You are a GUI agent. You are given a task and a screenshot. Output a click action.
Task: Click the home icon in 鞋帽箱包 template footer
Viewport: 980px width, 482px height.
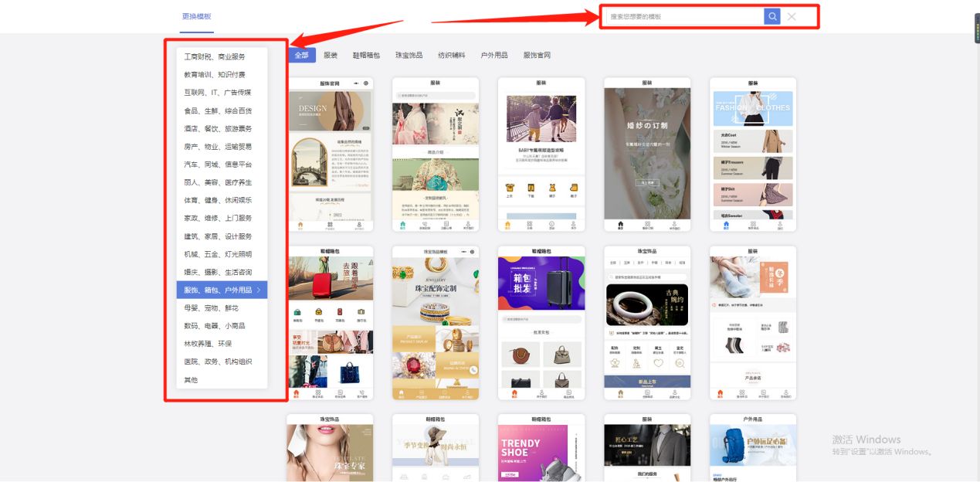coord(298,392)
